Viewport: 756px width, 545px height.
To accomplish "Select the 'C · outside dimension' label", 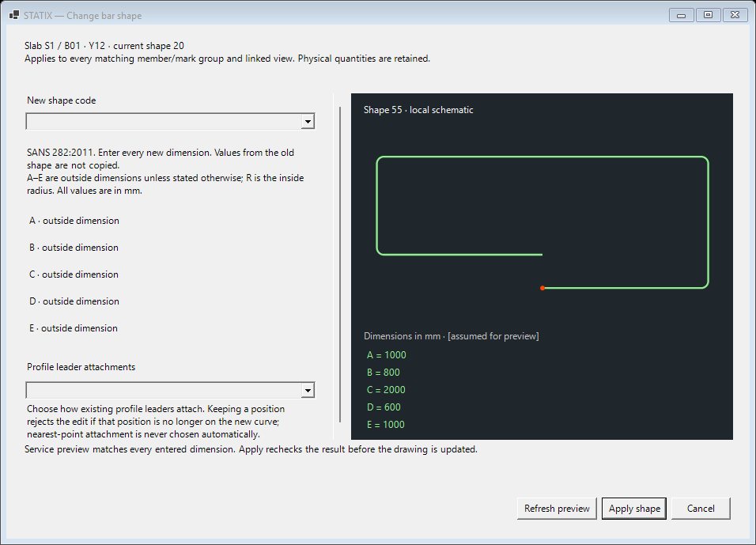I will [x=74, y=274].
